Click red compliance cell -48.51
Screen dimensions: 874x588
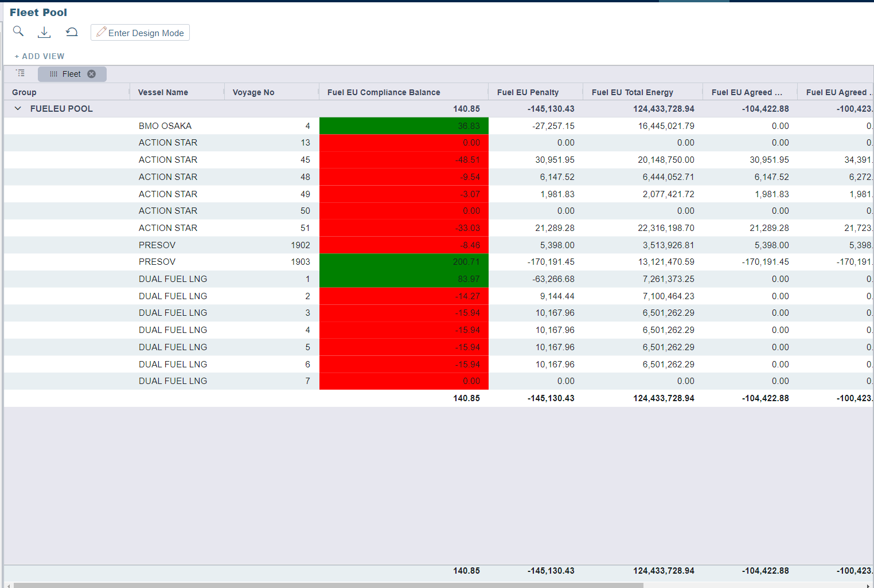404,160
